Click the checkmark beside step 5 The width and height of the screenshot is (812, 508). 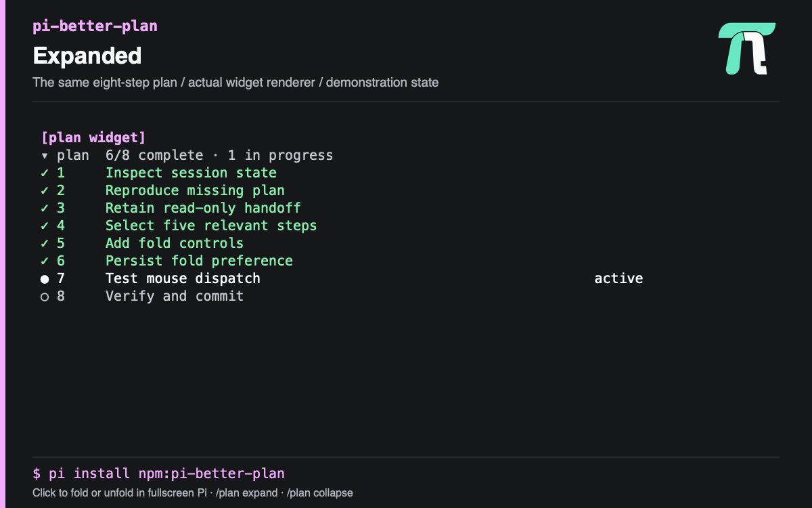45,244
